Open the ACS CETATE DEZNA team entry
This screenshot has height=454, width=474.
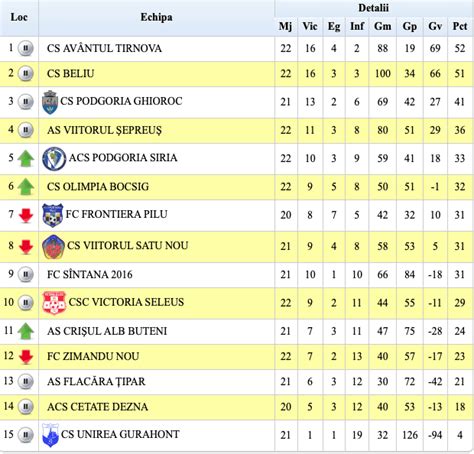[97, 407]
